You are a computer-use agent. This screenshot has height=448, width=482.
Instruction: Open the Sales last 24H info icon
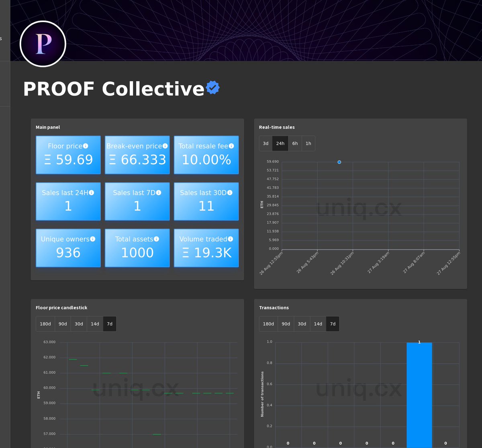(92, 193)
